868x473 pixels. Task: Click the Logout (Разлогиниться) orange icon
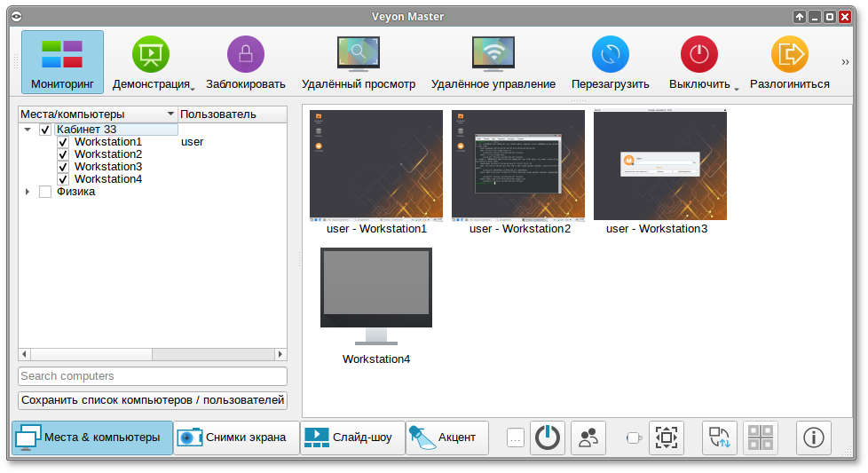789,55
